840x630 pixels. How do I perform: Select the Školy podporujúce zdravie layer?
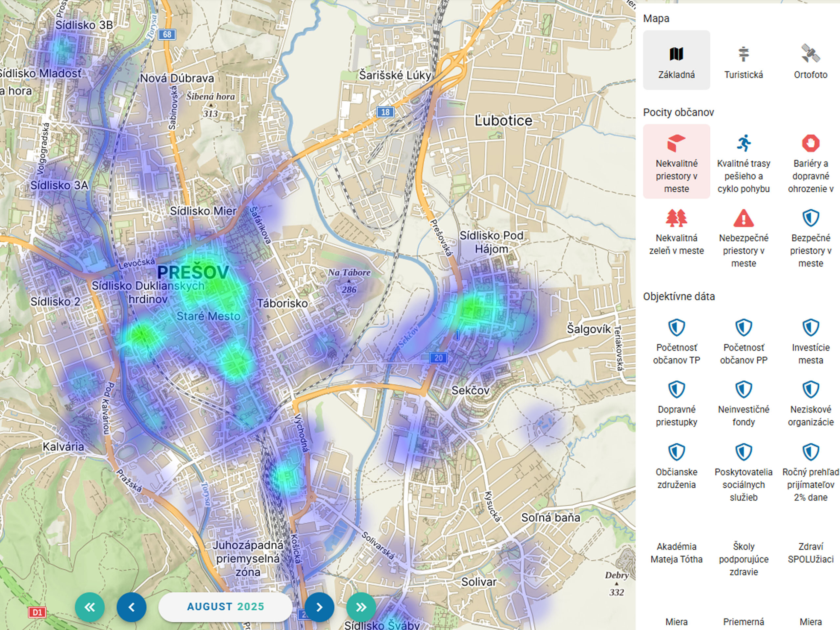pyautogui.click(x=743, y=559)
